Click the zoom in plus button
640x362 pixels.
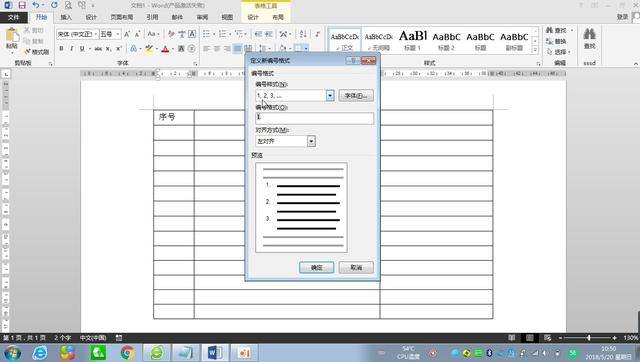pos(614,338)
